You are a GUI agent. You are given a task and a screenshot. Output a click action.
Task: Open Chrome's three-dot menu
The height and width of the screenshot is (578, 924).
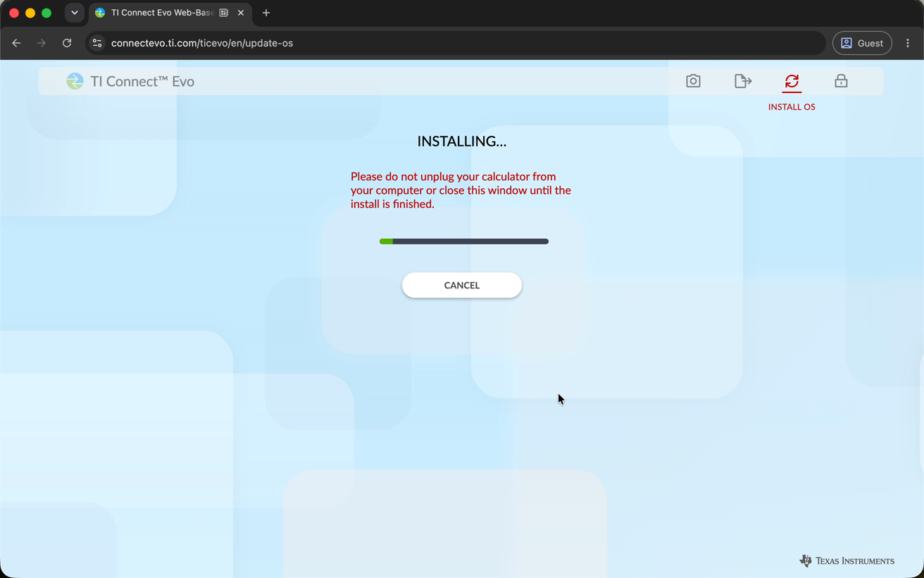coord(908,43)
